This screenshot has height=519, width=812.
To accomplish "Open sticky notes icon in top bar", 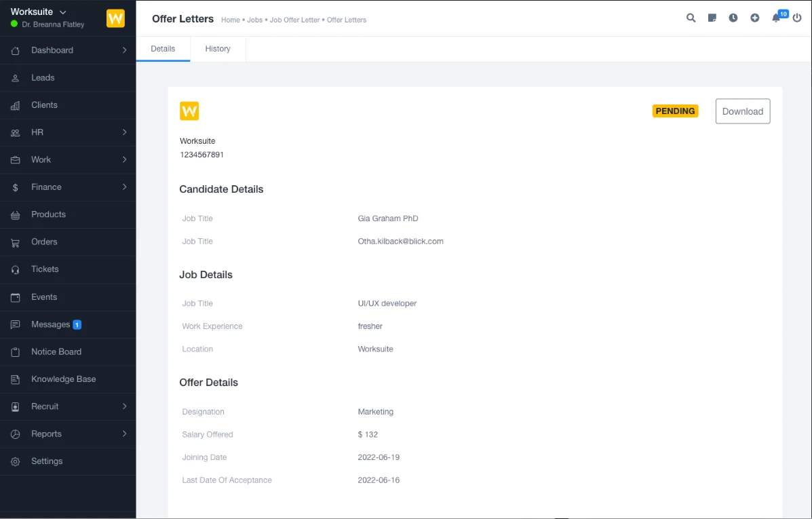I will click(712, 18).
